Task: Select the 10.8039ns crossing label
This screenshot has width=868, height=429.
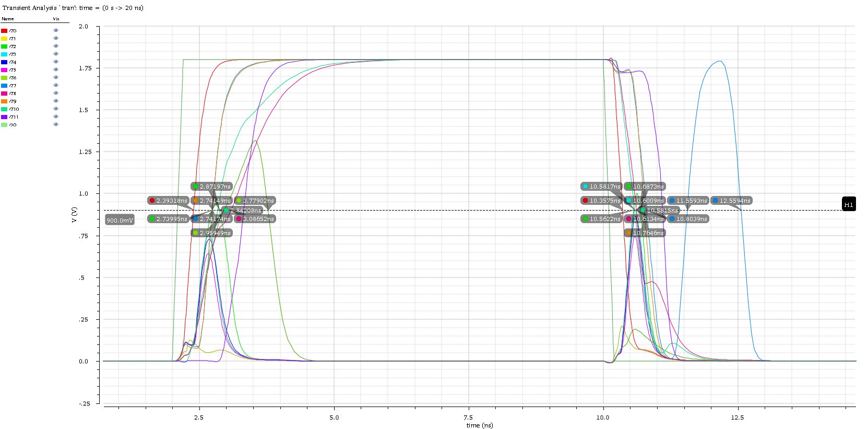Action: pos(688,219)
